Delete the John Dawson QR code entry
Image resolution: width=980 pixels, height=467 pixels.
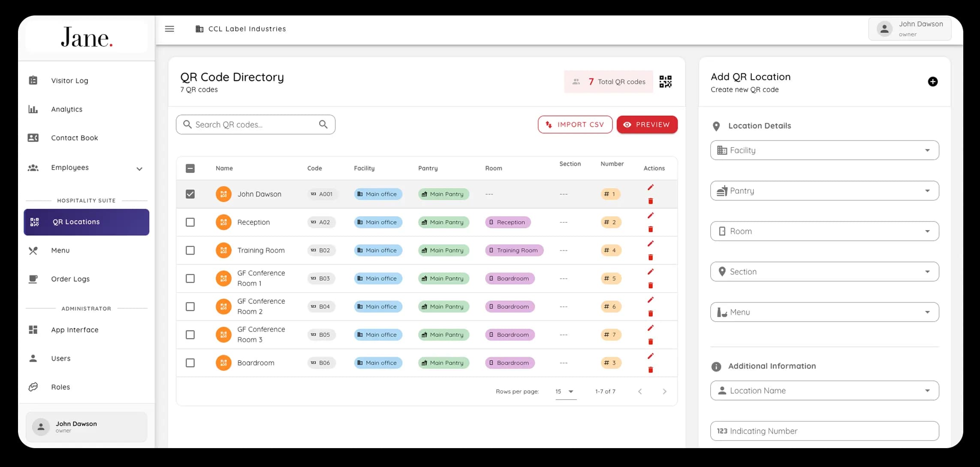click(x=650, y=201)
